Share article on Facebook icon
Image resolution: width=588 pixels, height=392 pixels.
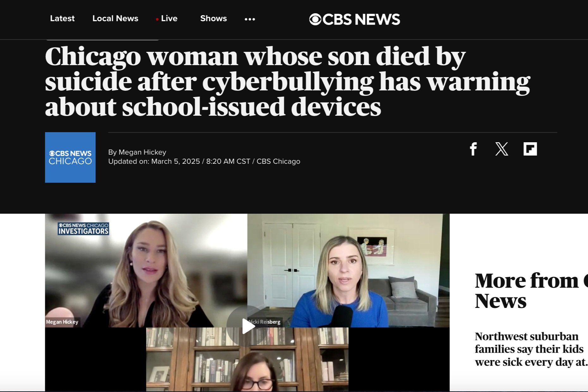click(473, 149)
